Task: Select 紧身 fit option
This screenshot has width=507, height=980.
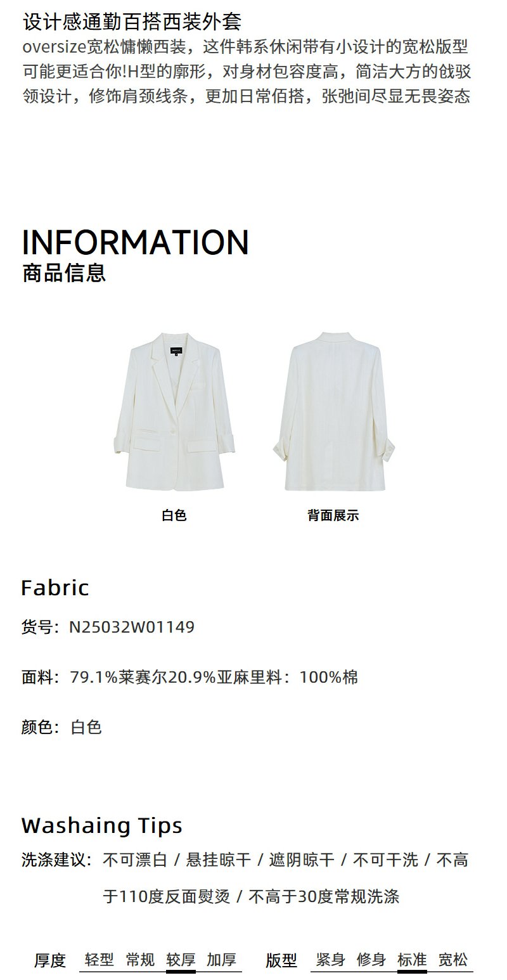Action: tap(330, 959)
